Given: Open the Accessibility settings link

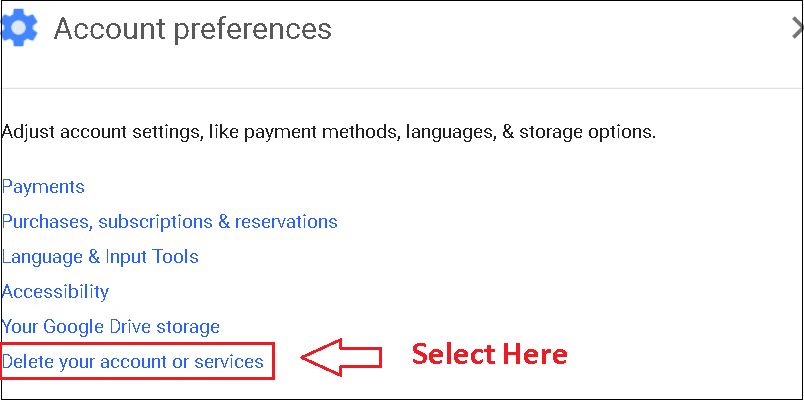Looking at the screenshot, I should click(x=55, y=292).
